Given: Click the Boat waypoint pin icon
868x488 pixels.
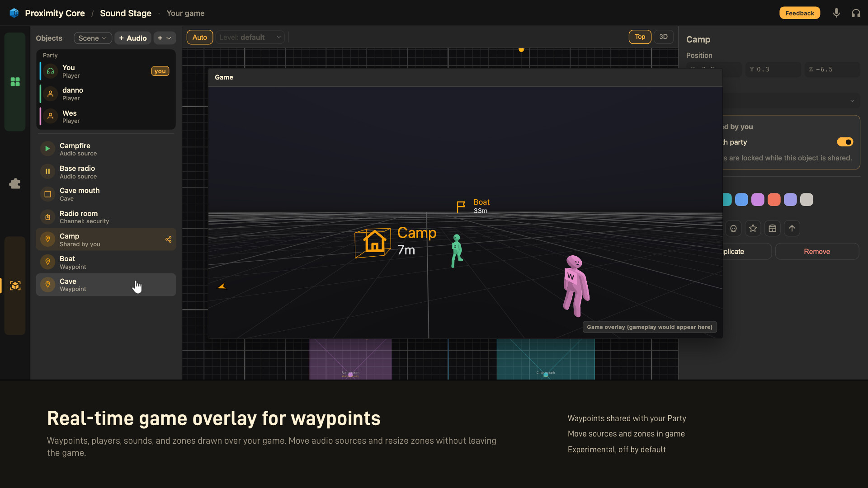Looking at the screenshot, I should point(47,262).
